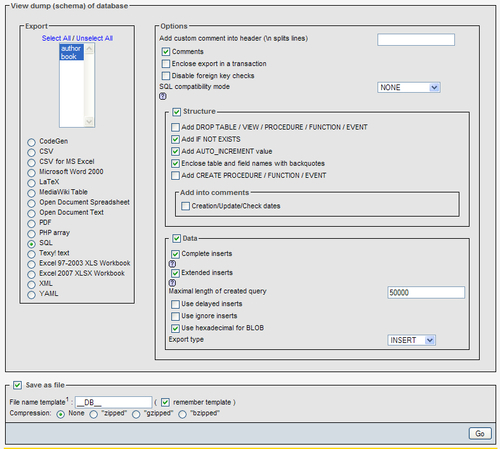Enable Enclose export in a transaction
500x449 pixels.
tap(166, 64)
